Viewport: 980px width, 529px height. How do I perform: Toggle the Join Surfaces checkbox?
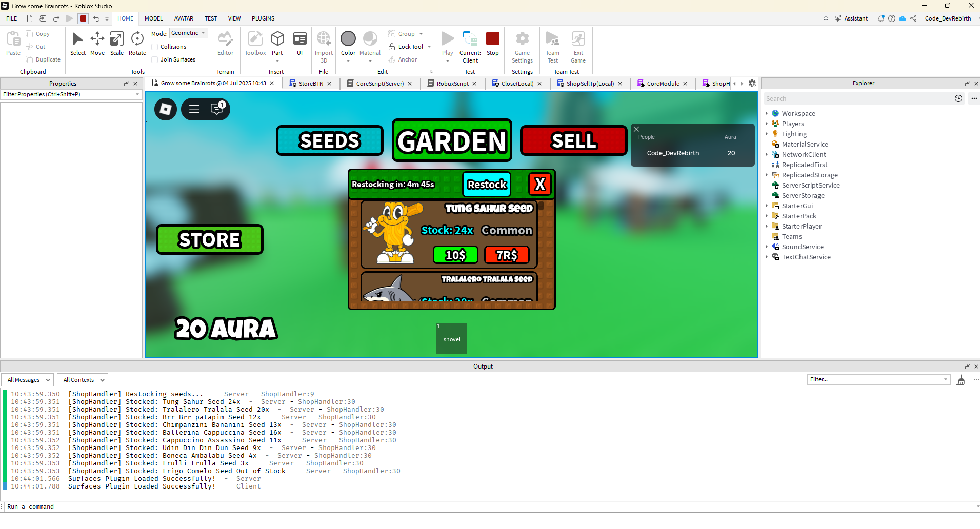point(154,59)
